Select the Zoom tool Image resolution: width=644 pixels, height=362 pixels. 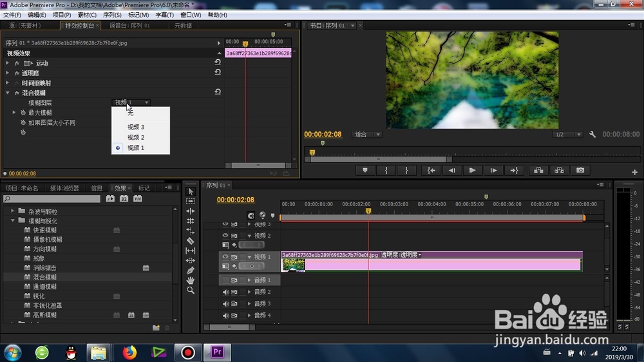tap(191, 290)
